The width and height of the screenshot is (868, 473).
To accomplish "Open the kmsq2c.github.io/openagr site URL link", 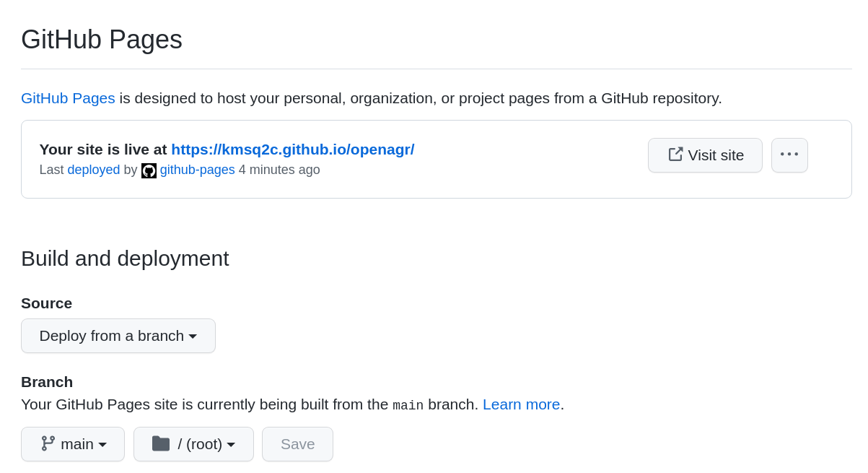I will tap(292, 149).
